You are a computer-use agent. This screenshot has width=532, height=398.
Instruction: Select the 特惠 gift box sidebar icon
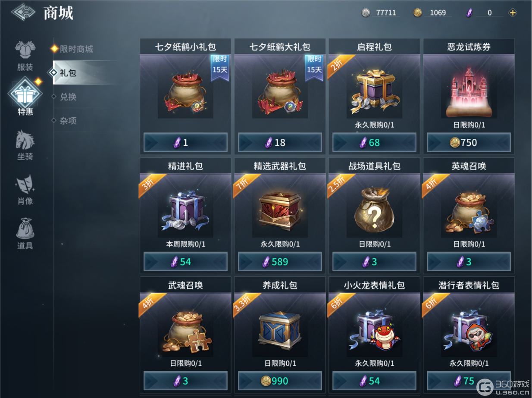(x=25, y=93)
